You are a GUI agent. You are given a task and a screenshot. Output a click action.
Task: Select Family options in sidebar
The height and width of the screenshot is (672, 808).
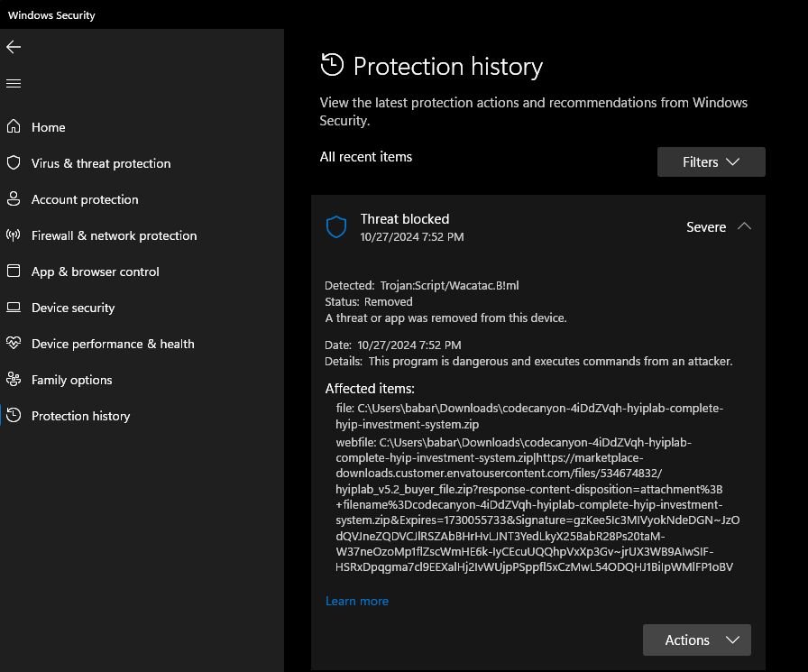pyautogui.click(x=72, y=380)
